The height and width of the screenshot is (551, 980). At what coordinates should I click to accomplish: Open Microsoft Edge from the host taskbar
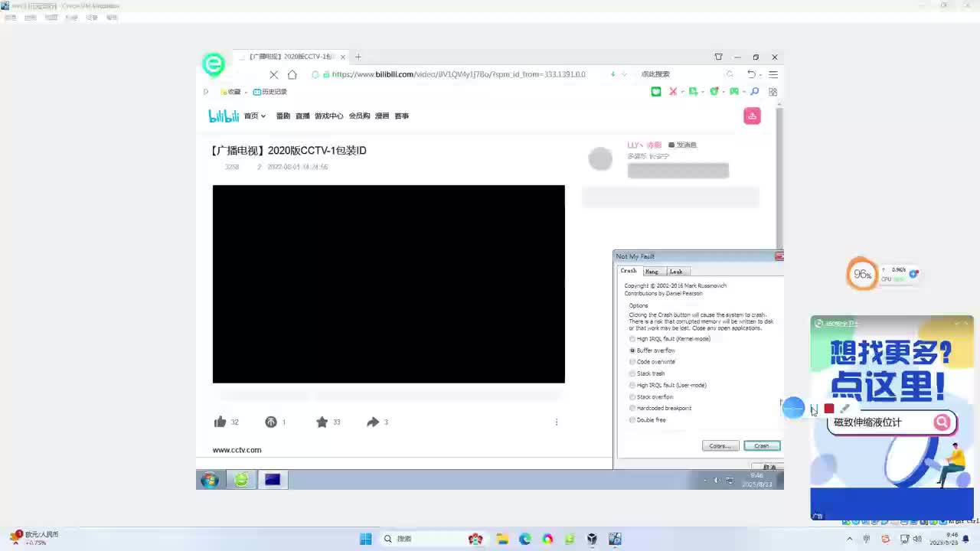pos(524,539)
